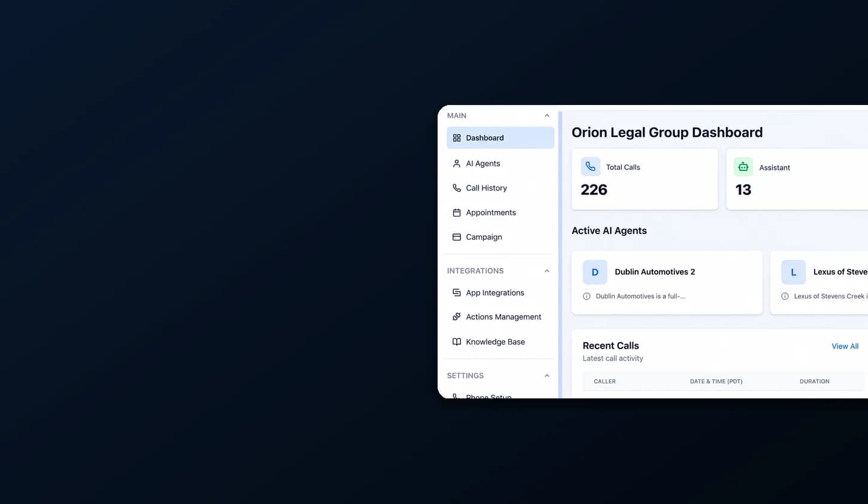Screen dimensions: 868x504
Task: Click the Recent Calls heading
Action: click(x=611, y=346)
